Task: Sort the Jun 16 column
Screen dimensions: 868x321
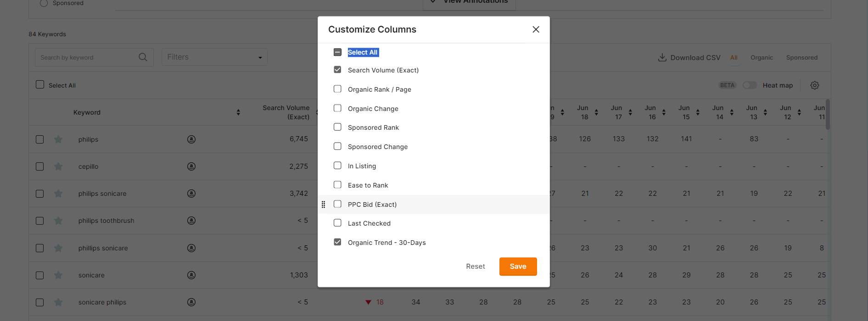Action: coord(664,112)
